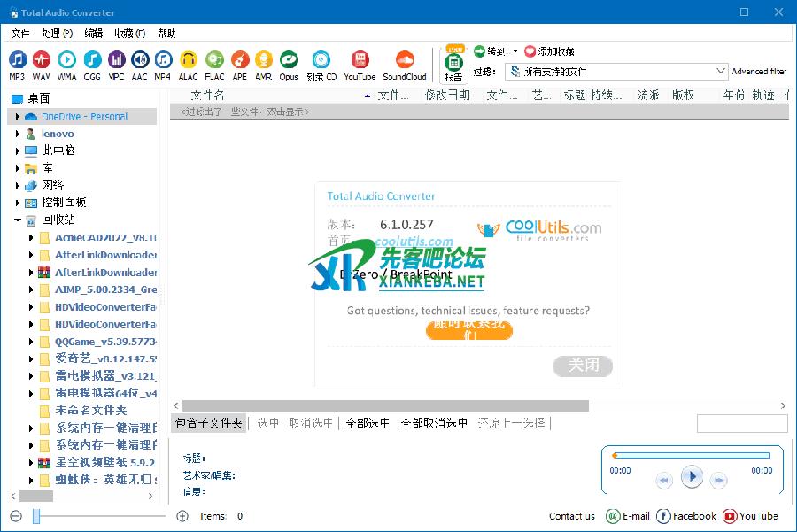Screen dimensions: 797x532
Task: Open the 文件 menu
Action: pos(20,34)
